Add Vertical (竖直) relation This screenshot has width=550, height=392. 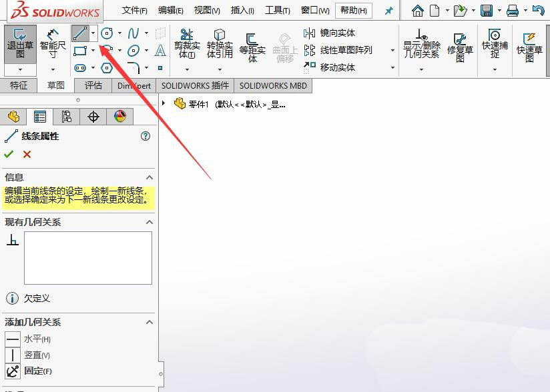click(28, 355)
